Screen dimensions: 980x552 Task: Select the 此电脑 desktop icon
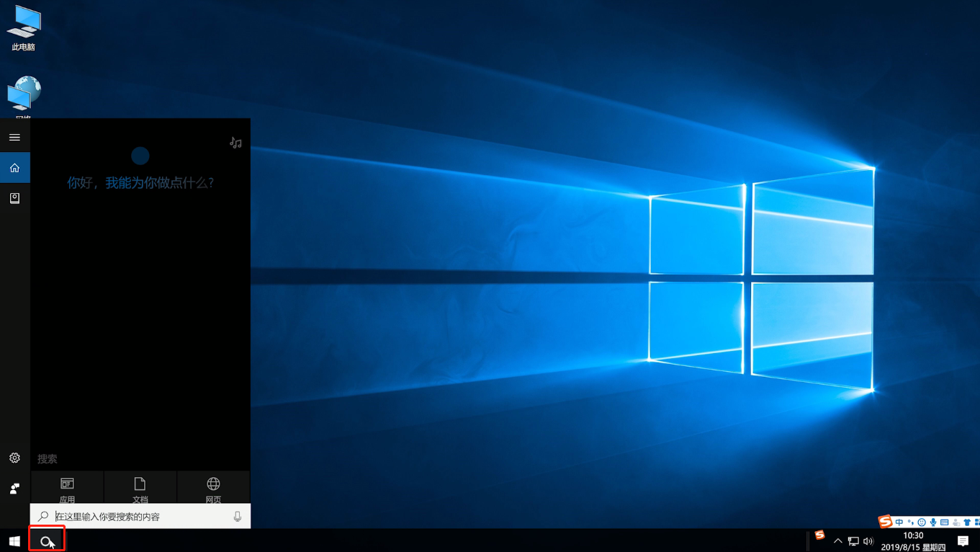23,28
